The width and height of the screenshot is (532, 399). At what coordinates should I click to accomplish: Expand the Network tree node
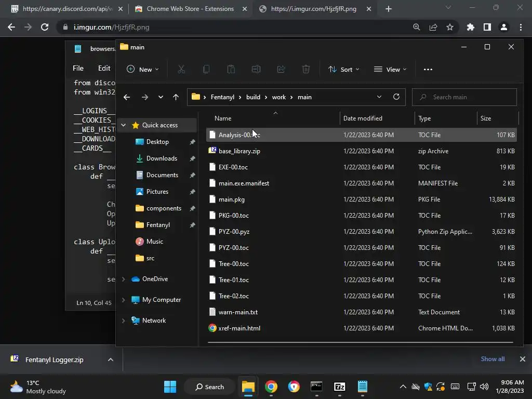[124, 320]
